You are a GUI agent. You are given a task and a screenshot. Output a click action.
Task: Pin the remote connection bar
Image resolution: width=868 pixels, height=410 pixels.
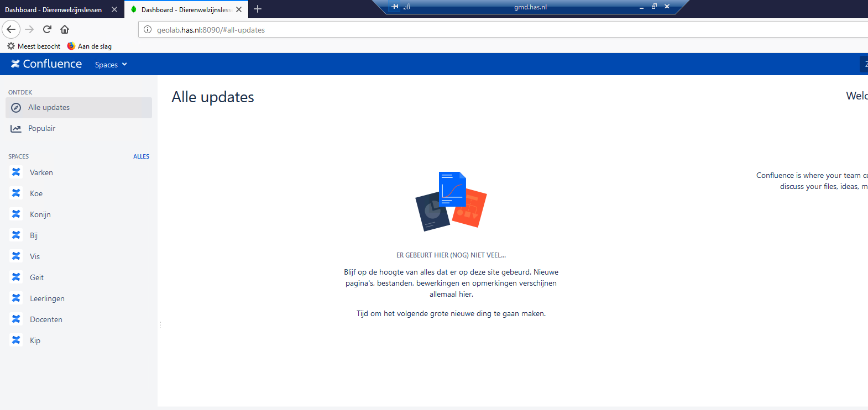tap(395, 7)
